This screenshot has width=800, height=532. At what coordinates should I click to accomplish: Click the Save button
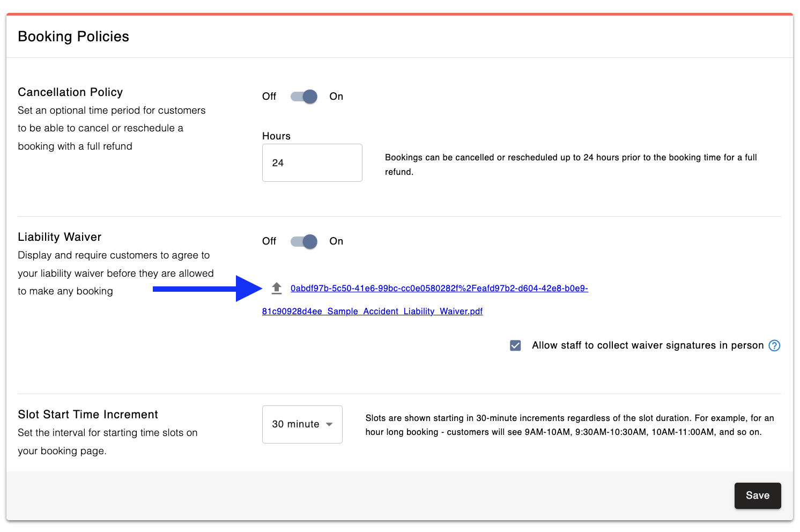pyautogui.click(x=758, y=496)
